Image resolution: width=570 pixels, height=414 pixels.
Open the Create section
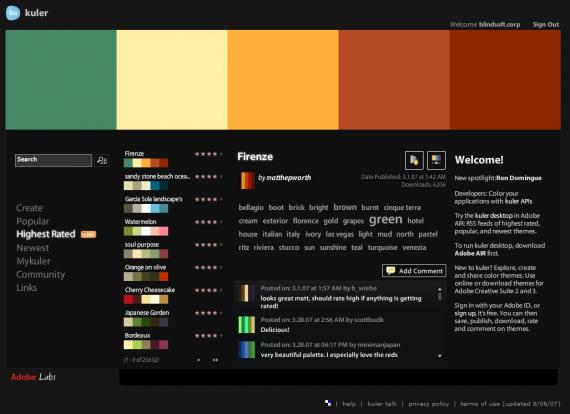(29, 208)
